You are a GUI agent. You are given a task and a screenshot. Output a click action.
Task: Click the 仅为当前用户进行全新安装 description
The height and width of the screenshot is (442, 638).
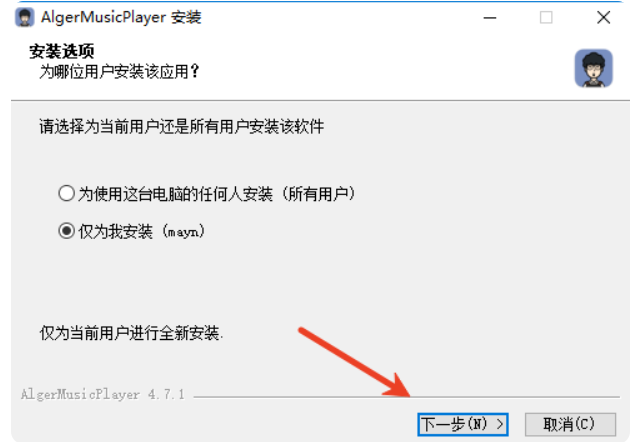131,333
